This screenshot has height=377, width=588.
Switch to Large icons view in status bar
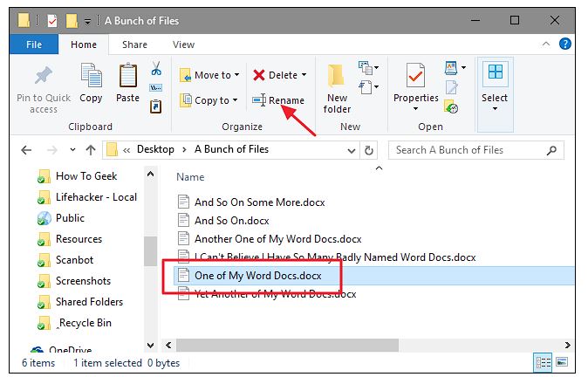coord(561,362)
